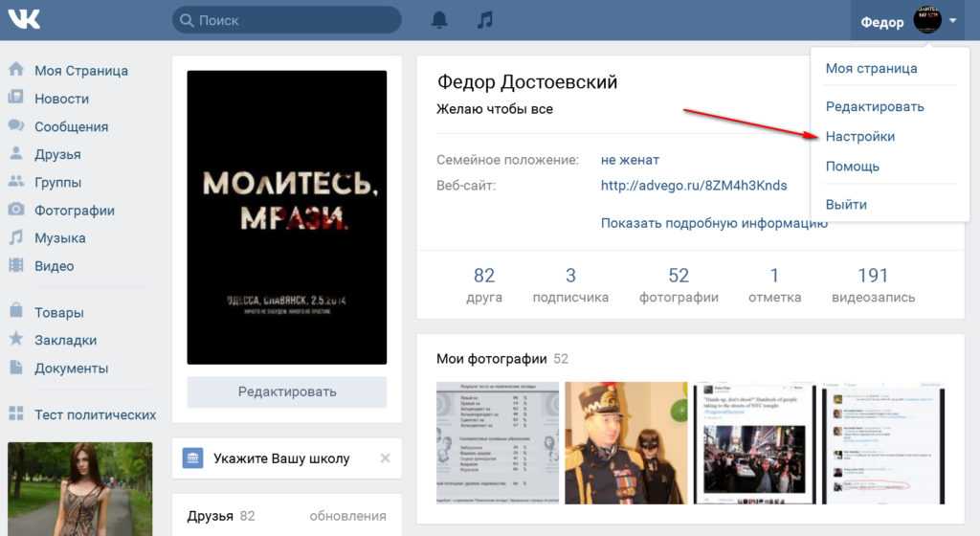Open Друзья in the sidebar
Screen dimensions: 980x536
tap(57, 154)
